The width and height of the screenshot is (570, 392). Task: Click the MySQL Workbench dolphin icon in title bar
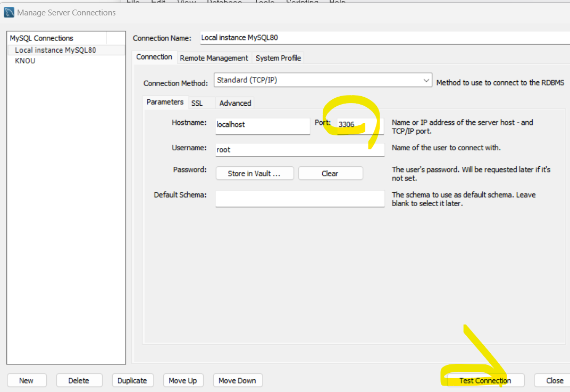click(9, 12)
